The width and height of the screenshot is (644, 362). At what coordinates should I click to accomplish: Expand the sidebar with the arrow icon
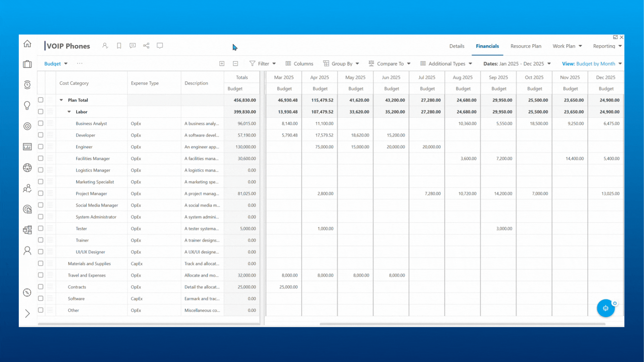point(27,314)
